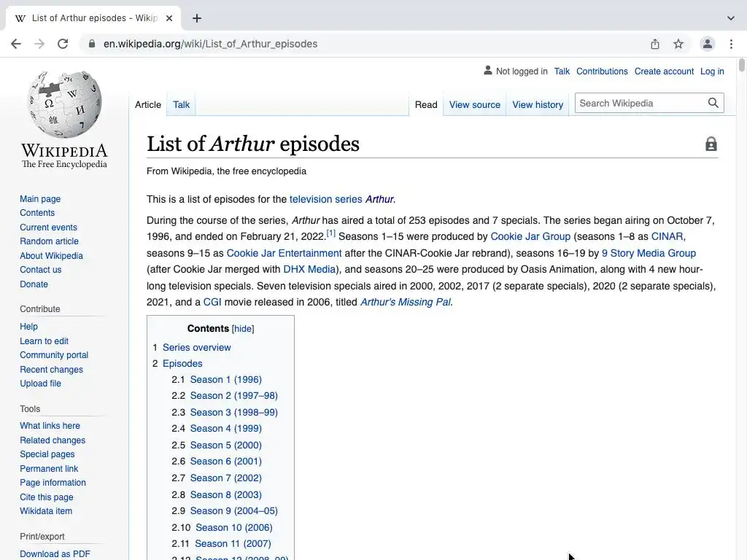Image resolution: width=747 pixels, height=560 pixels.
Task: Click Download as PDF link
Action: (x=55, y=554)
